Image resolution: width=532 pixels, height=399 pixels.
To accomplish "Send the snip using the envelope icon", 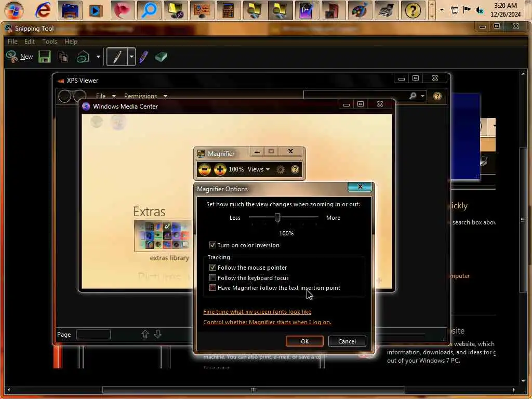I will pos(83,57).
